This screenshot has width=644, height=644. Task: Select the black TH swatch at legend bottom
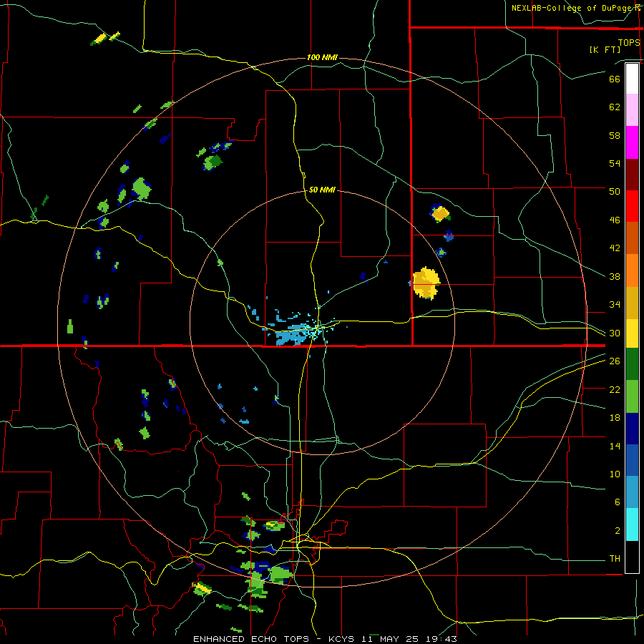pyautogui.click(x=632, y=557)
